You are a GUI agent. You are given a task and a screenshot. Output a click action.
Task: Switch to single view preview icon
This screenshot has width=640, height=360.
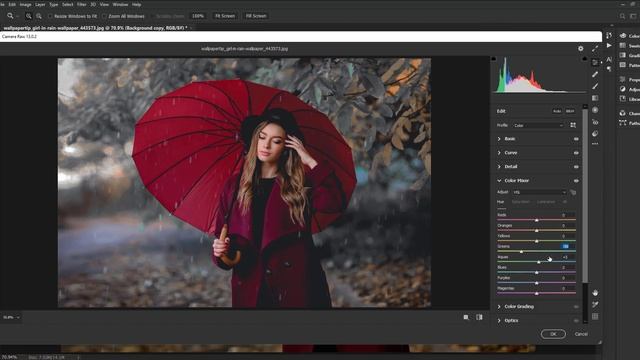coord(466,317)
